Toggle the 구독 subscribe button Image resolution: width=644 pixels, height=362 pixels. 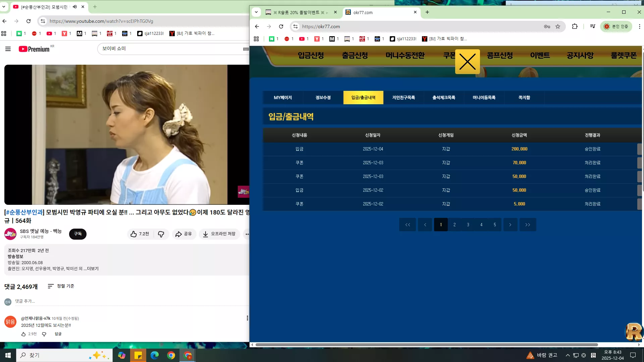click(78, 234)
